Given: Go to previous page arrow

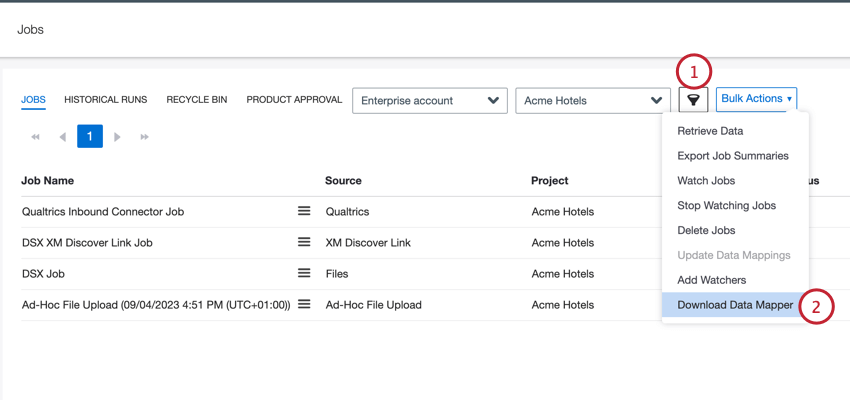Looking at the screenshot, I should (62, 137).
